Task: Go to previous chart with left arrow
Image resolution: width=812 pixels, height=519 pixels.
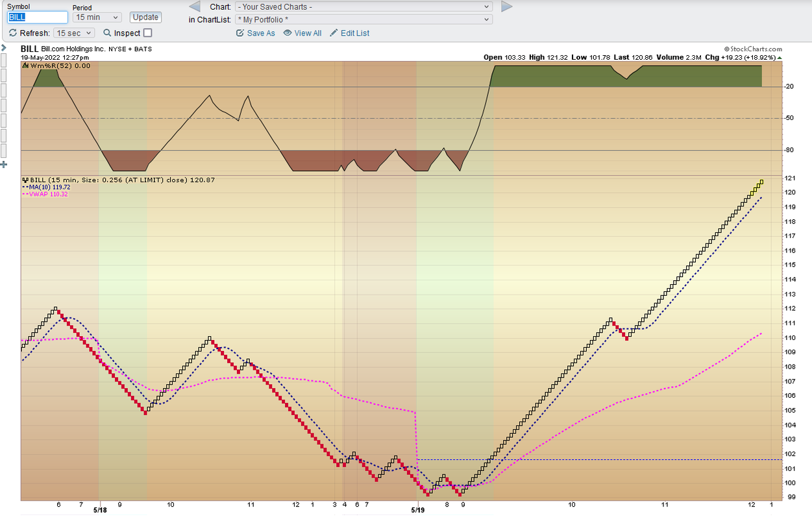Action: (x=195, y=6)
